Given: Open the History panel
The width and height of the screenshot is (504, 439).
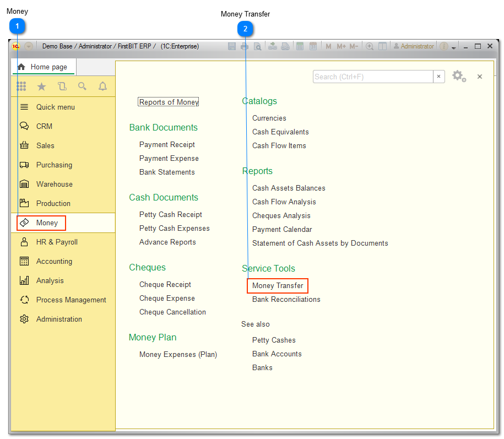Looking at the screenshot, I should [x=62, y=86].
